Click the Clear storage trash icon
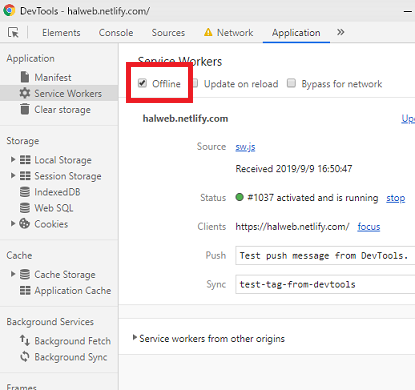The height and width of the screenshot is (390, 415). coord(25,109)
